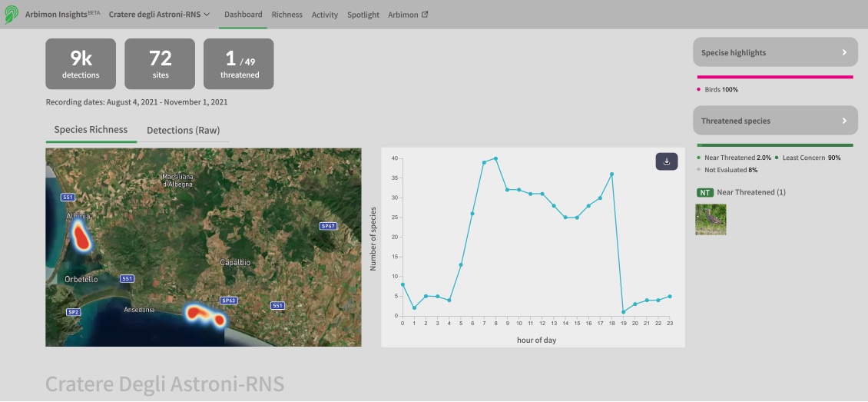This screenshot has width=868, height=402.
Task: Select the Detections (Raw) map tab
Action: click(x=184, y=130)
